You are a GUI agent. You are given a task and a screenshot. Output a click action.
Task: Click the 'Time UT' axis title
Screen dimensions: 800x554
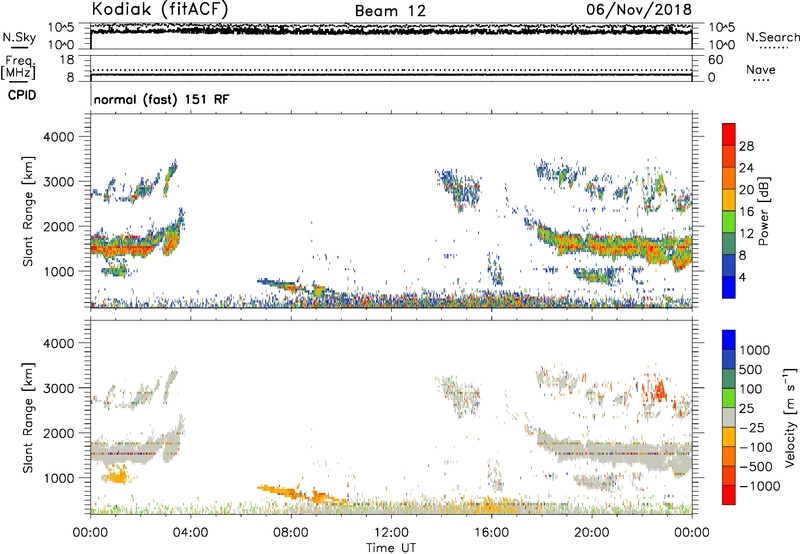[391, 547]
